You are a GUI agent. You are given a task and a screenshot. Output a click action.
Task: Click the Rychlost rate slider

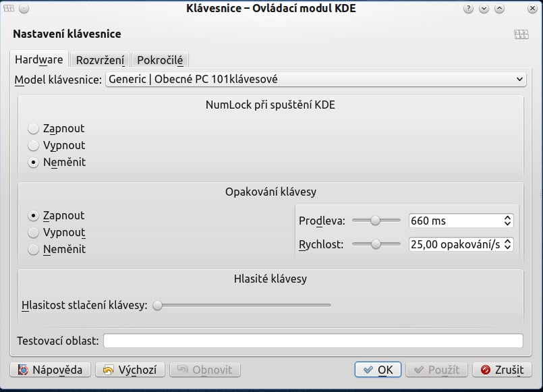[x=376, y=244]
